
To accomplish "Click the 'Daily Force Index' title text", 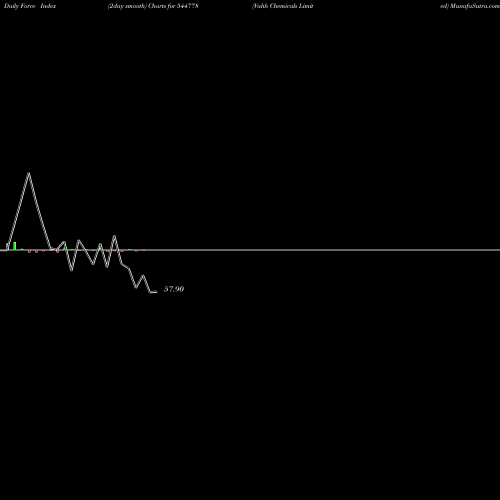I will [30, 6].
